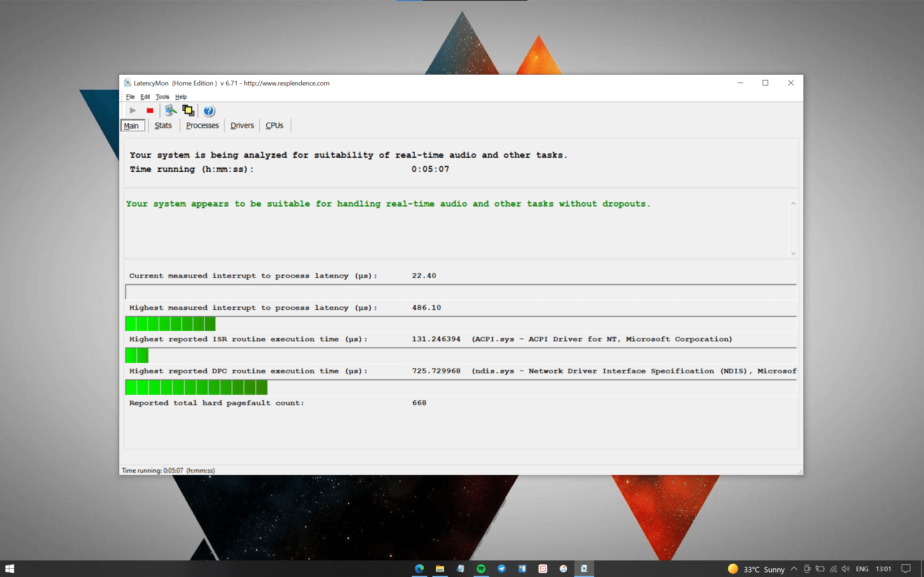Click the stacked windows toolbar icon
Image resolution: width=924 pixels, height=577 pixels.
[x=188, y=111]
